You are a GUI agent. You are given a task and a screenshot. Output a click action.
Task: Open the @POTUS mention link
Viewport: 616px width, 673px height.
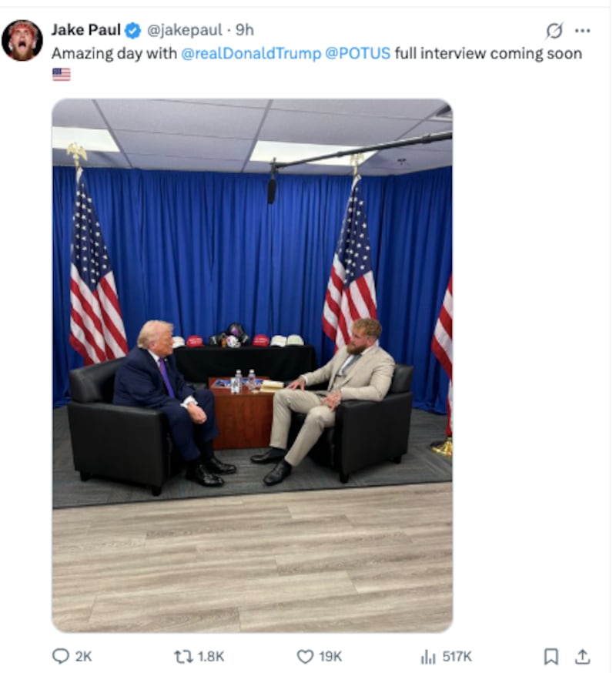358,54
